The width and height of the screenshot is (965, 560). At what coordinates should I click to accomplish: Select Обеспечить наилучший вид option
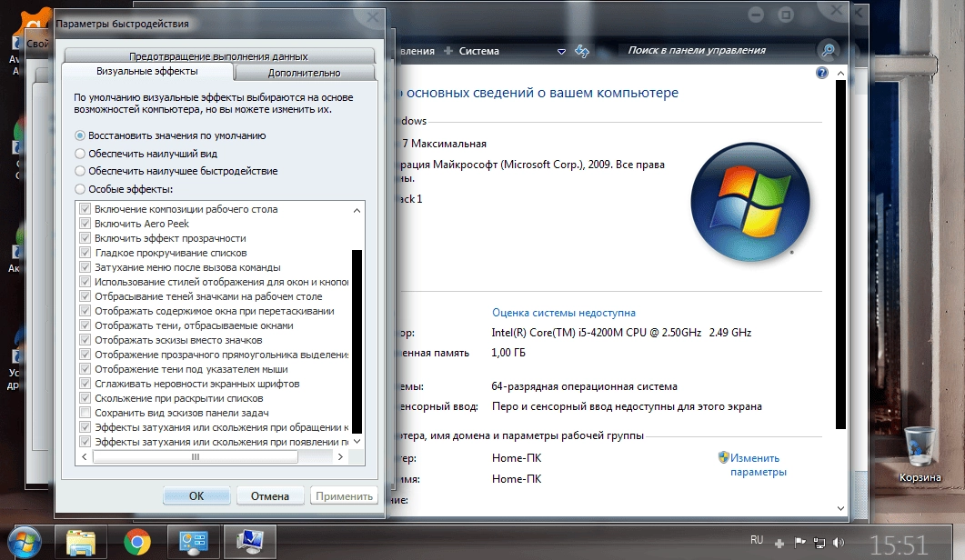(x=80, y=154)
